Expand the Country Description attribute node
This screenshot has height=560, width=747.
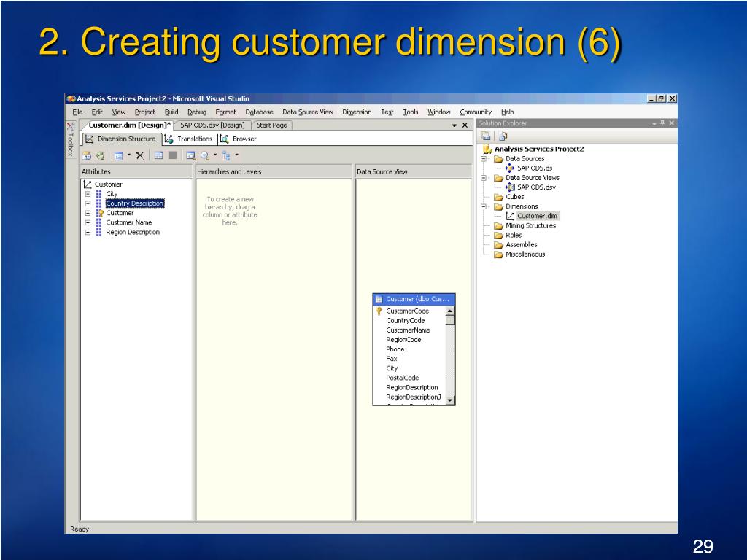(88, 203)
